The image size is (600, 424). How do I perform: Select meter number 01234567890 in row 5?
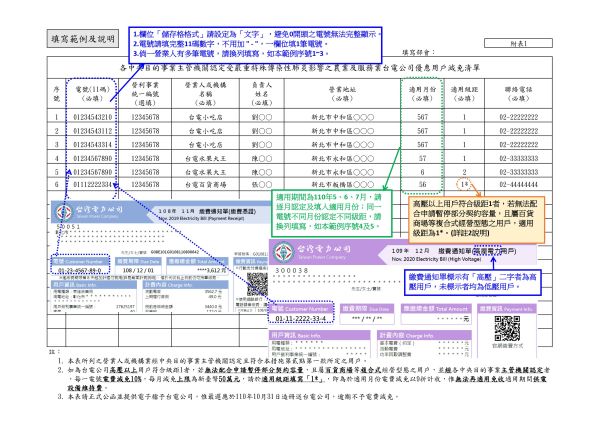click(93, 172)
